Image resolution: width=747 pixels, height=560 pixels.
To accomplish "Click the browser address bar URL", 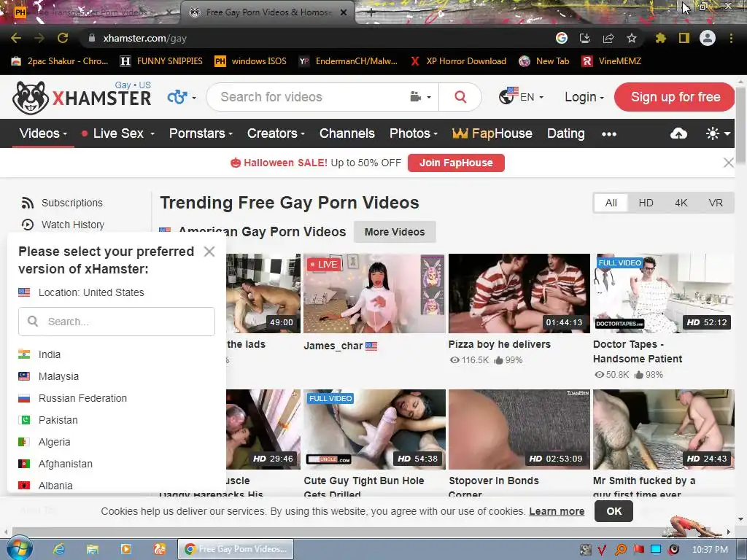I will point(145,38).
